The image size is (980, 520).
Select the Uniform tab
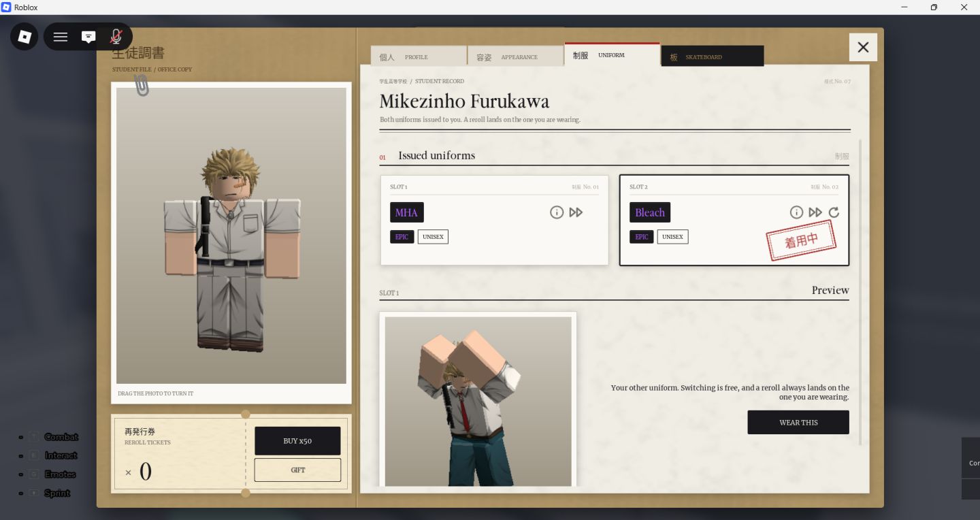(x=612, y=54)
